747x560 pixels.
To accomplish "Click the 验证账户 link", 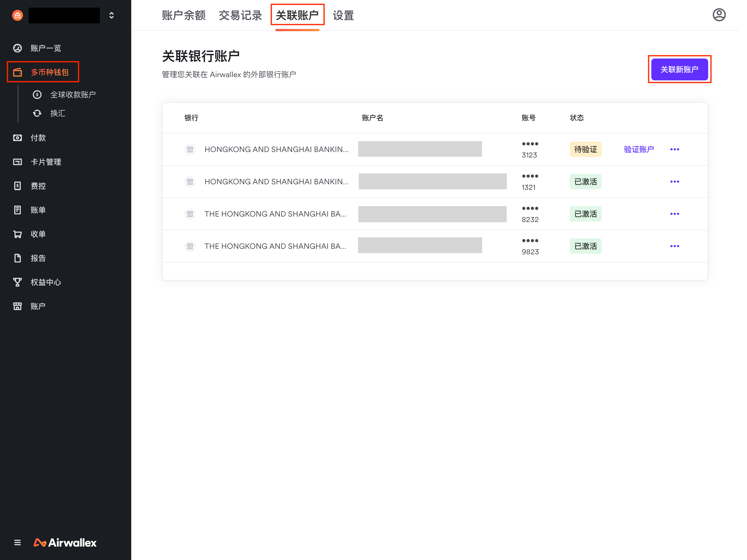I will click(x=639, y=149).
